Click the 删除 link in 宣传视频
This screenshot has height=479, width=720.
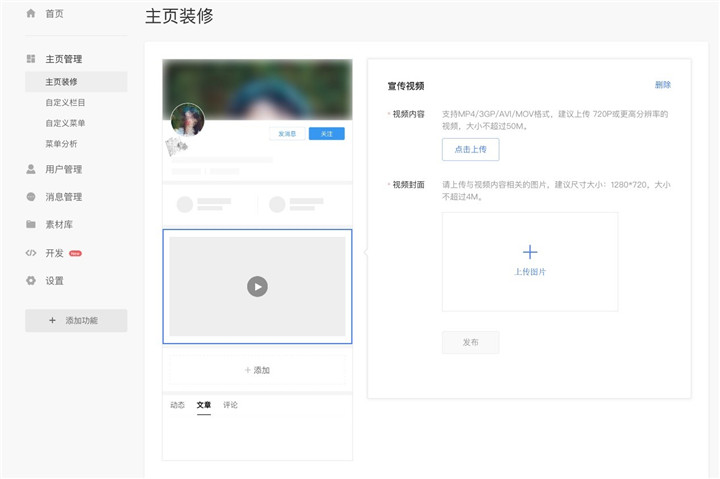pyautogui.click(x=663, y=85)
